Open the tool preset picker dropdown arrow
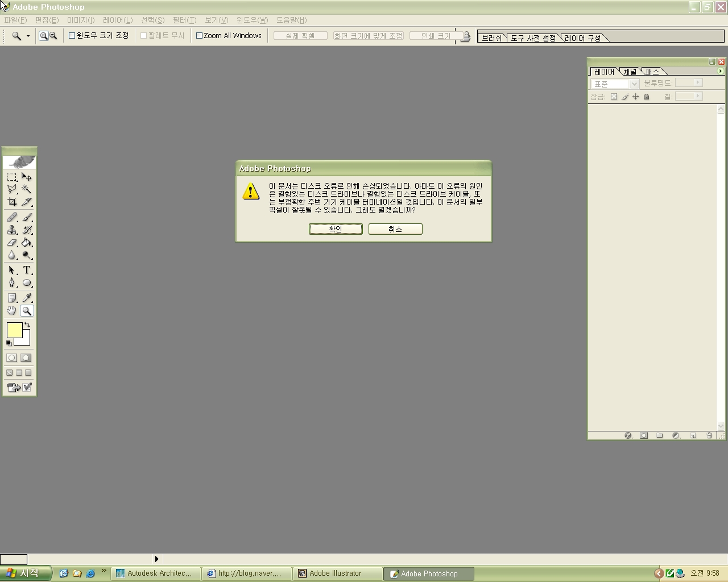Image resolution: width=728 pixels, height=582 pixels. 28,36
